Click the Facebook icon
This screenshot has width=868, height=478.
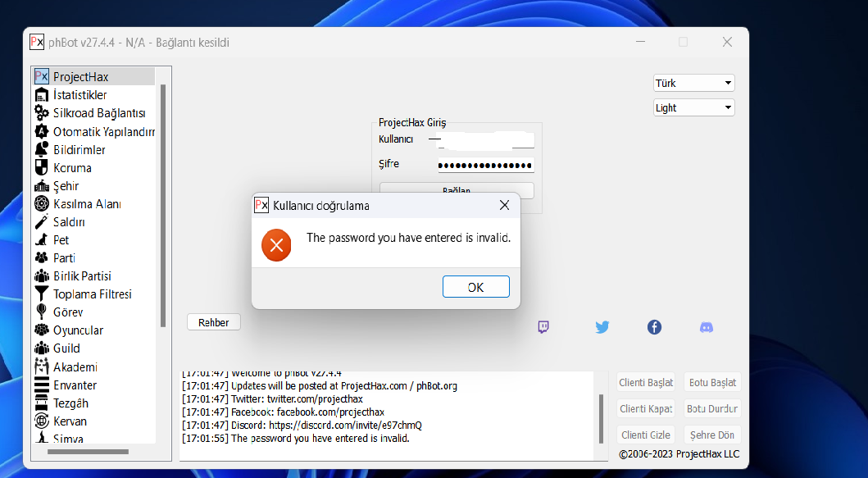[x=654, y=327]
